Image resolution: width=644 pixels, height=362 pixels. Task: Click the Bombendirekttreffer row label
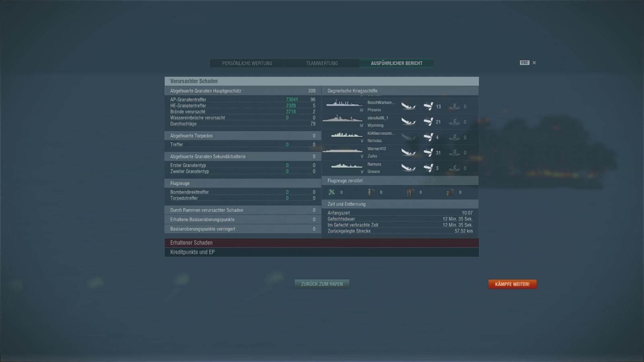click(189, 192)
